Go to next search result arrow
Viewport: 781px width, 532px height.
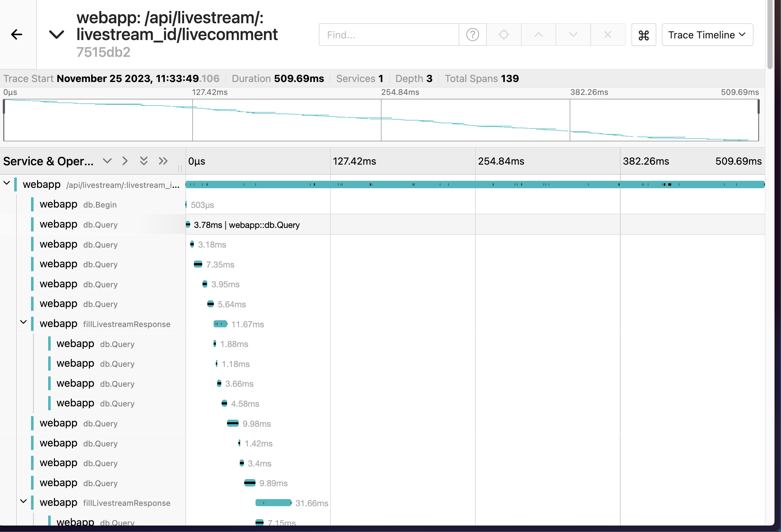573,35
